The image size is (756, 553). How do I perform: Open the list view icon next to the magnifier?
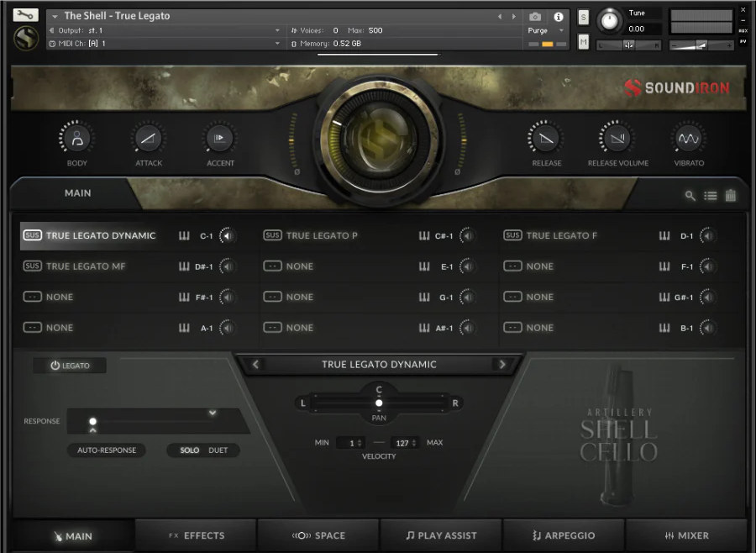710,196
